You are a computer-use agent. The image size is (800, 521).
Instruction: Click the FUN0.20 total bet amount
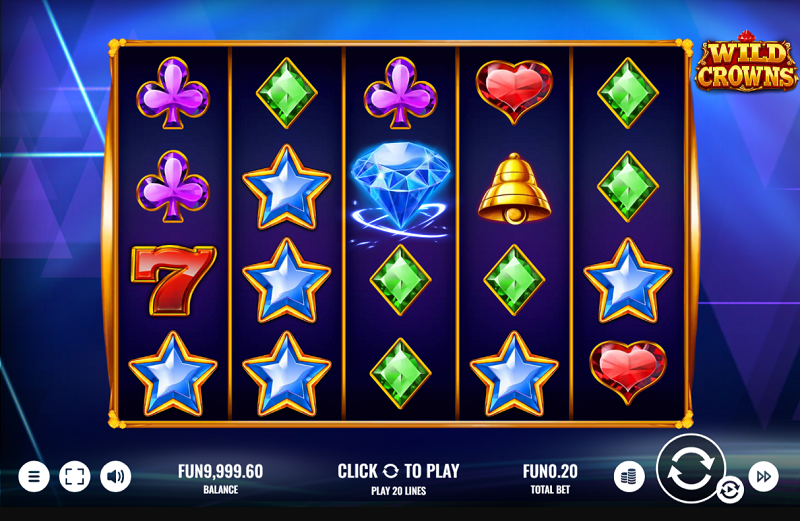click(x=550, y=472)
